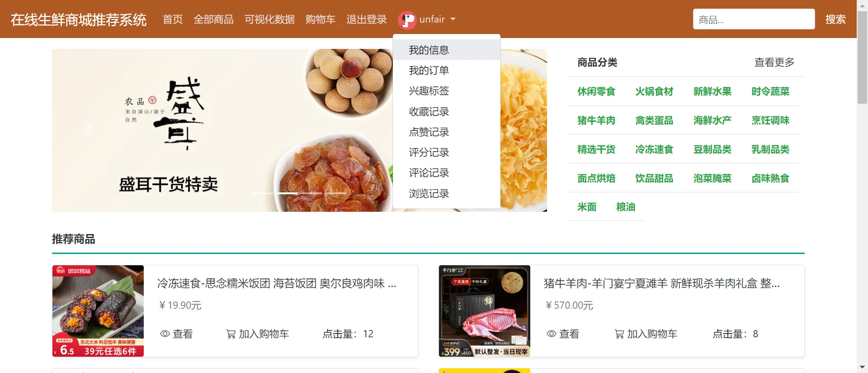Image resolution: width=868 pixels, height=373 pixels.
Task: Go to 首页 in the navbar
Action: 173,19
